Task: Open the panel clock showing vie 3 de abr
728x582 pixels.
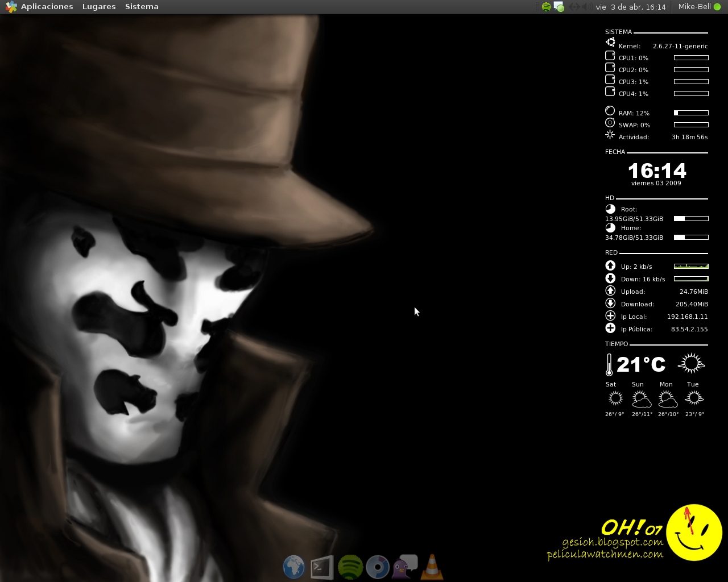Action: [x=631, y=7]
